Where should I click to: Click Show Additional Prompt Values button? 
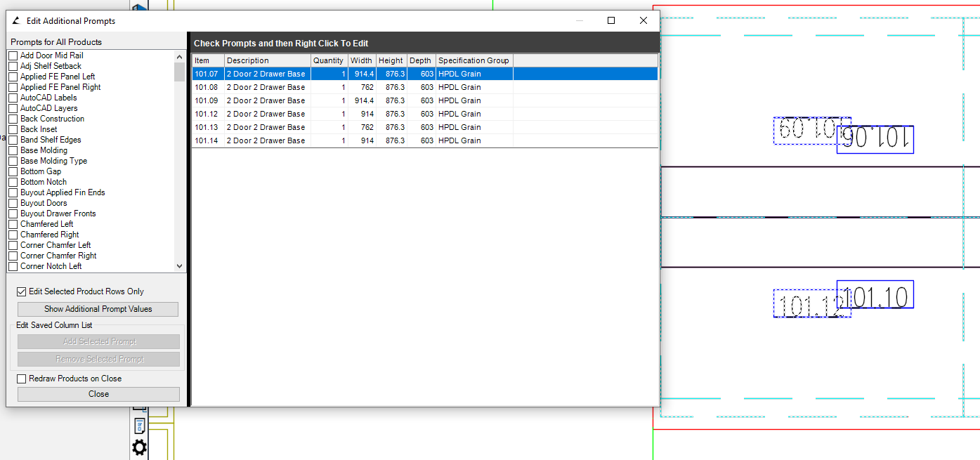98,309
